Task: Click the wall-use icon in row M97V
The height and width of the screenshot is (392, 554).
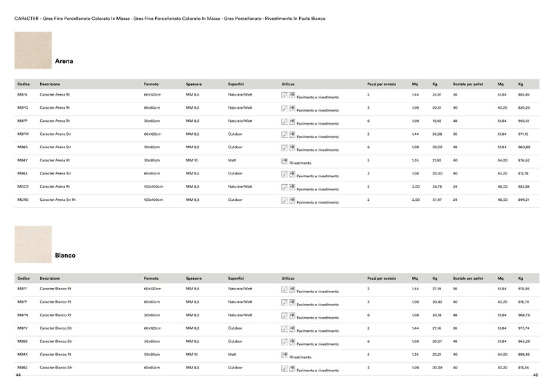Action: point(292,329)
